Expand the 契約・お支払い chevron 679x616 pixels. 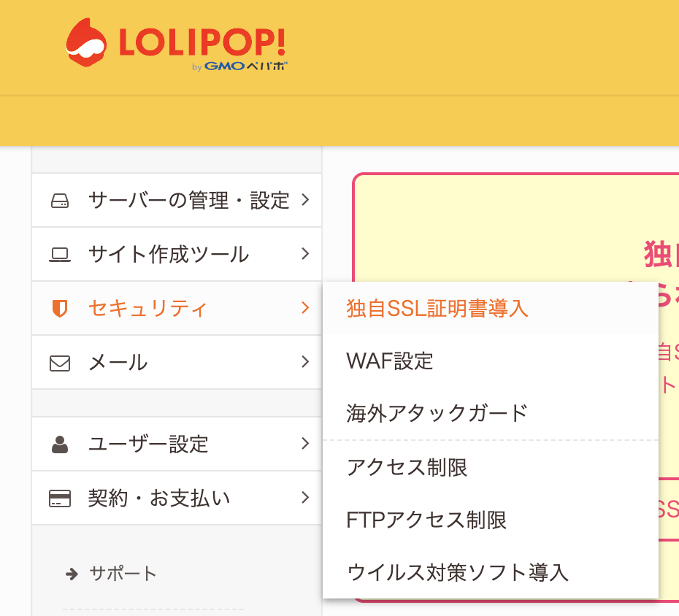(305, 498)
